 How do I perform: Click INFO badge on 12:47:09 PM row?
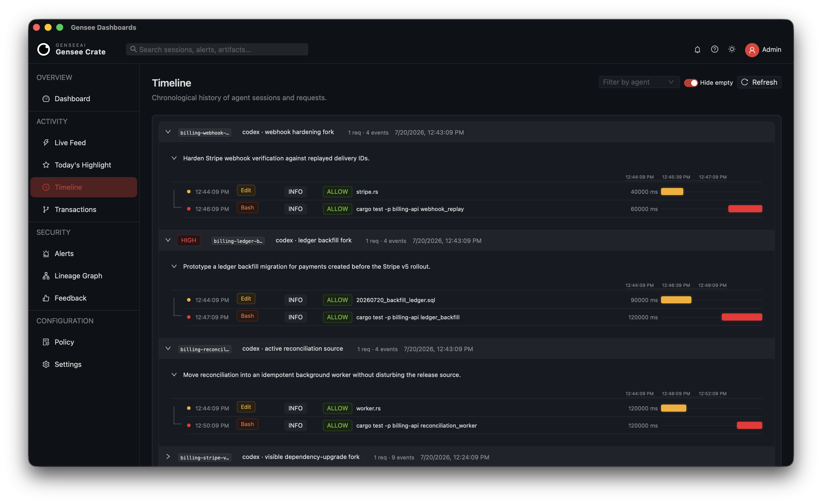(x=295, y=317)
